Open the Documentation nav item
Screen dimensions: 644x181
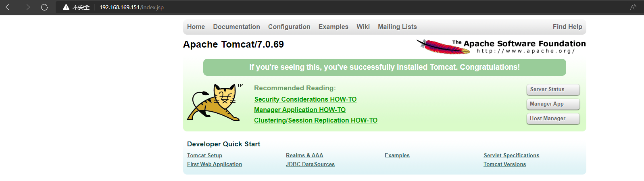point(237,27)
